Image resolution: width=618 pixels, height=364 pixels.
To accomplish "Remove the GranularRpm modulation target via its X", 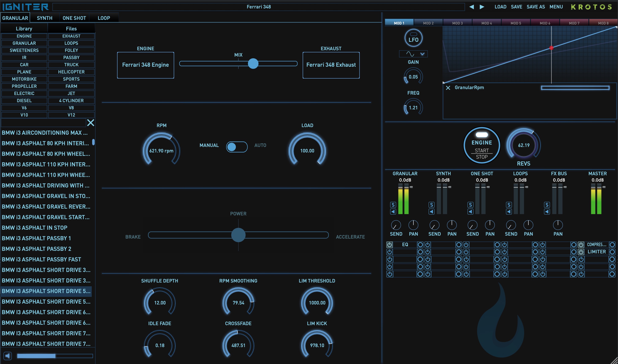I will pyautogui.click(x=448, y=88).
